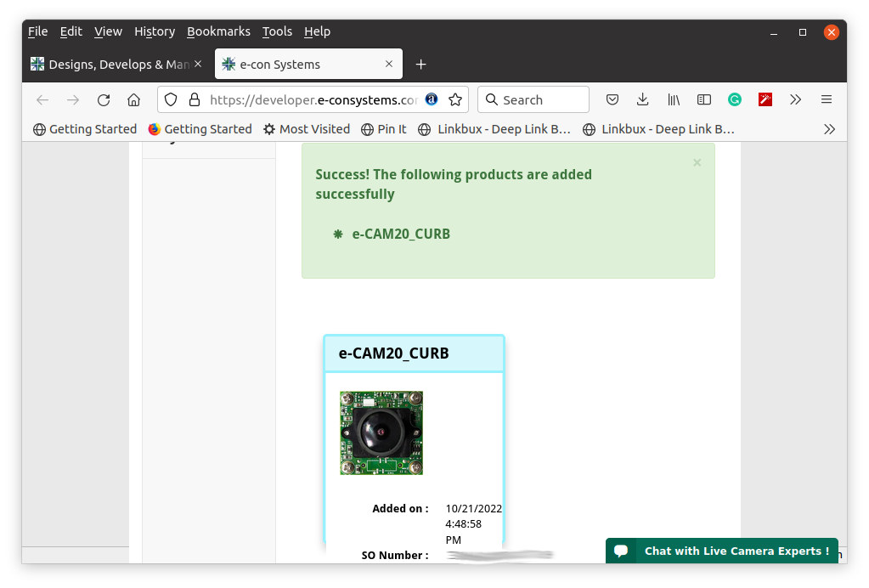Screen dimensions: 869x588
Task: Open the Most Visited bookmarks folder
Action: coord(307,129)
